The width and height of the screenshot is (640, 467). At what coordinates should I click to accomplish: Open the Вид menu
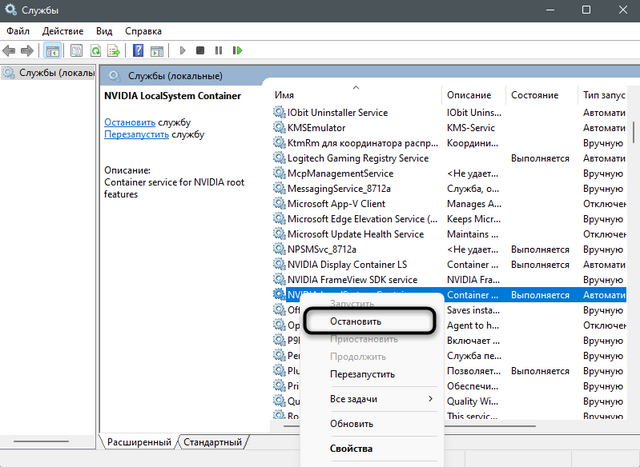click(104, 31)
